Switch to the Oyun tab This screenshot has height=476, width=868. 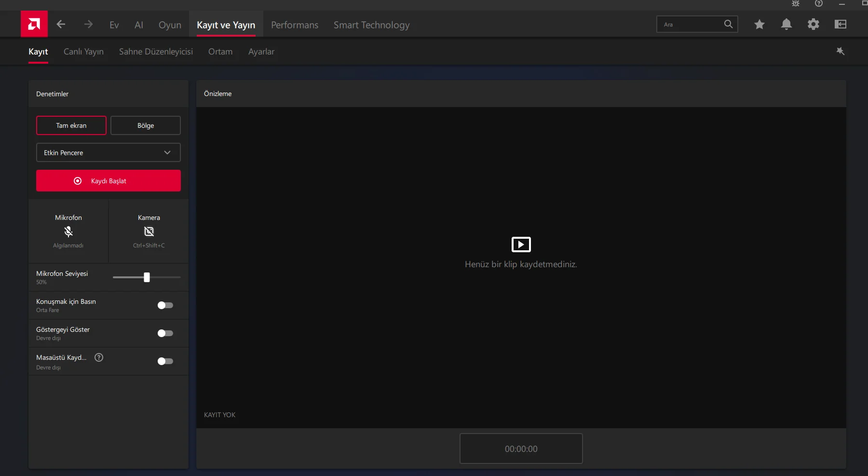tap(170, 25)
